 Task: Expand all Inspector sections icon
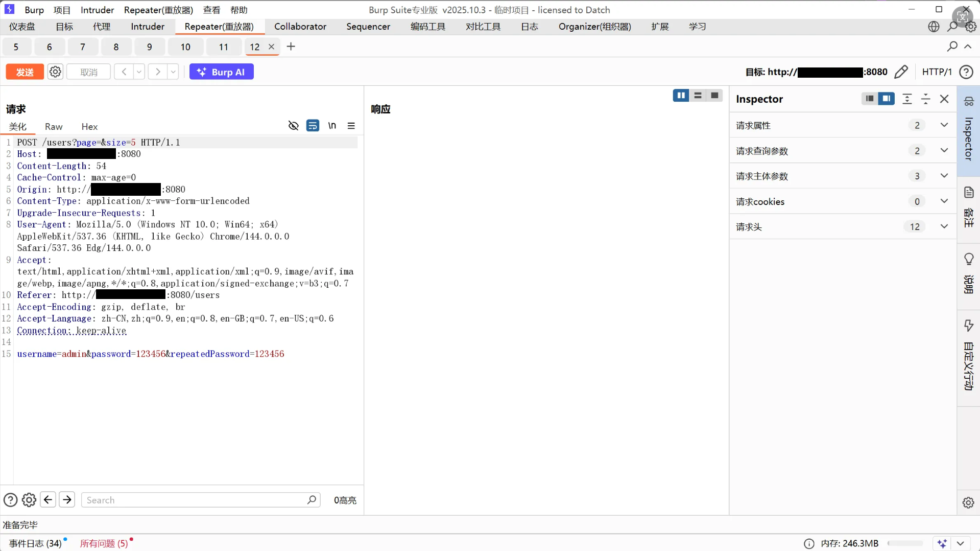(x=907, y=99)
